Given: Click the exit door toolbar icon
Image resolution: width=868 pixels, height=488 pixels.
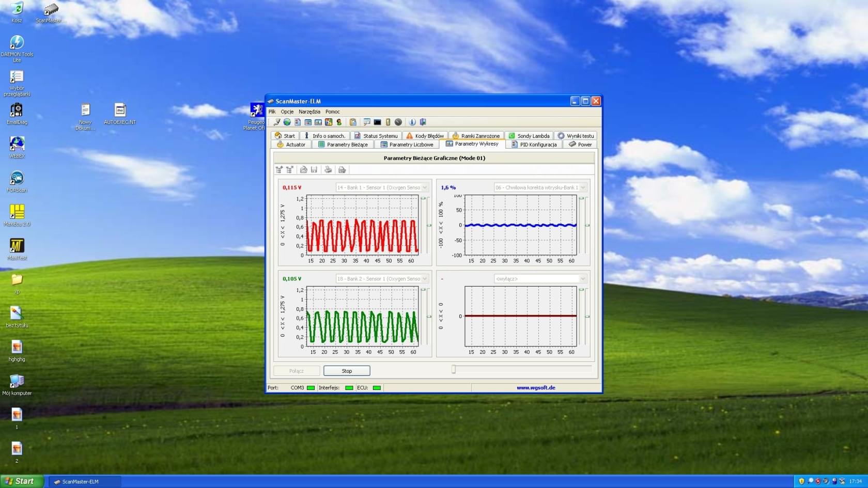Looking at the screenshot, I should click(x=423, y=122).
